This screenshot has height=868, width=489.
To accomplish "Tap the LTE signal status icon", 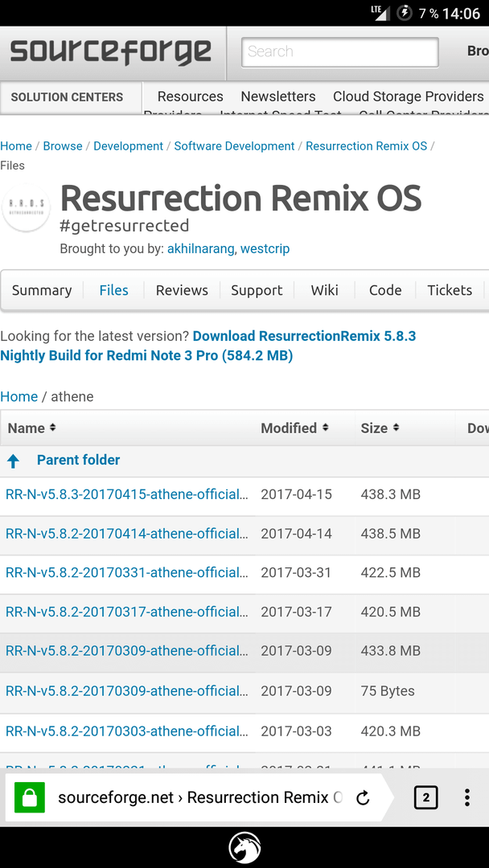I will click(380, 13).
